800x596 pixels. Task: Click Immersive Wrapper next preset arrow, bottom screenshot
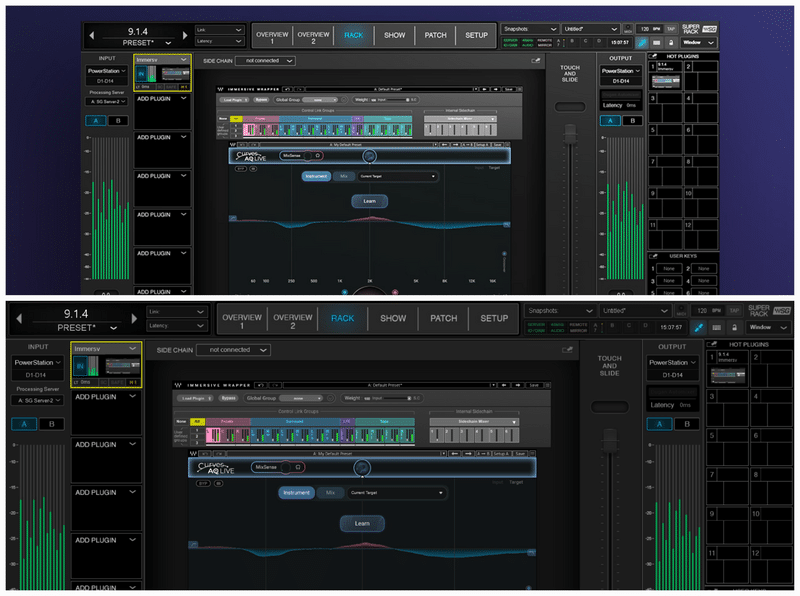click(517, 385)
